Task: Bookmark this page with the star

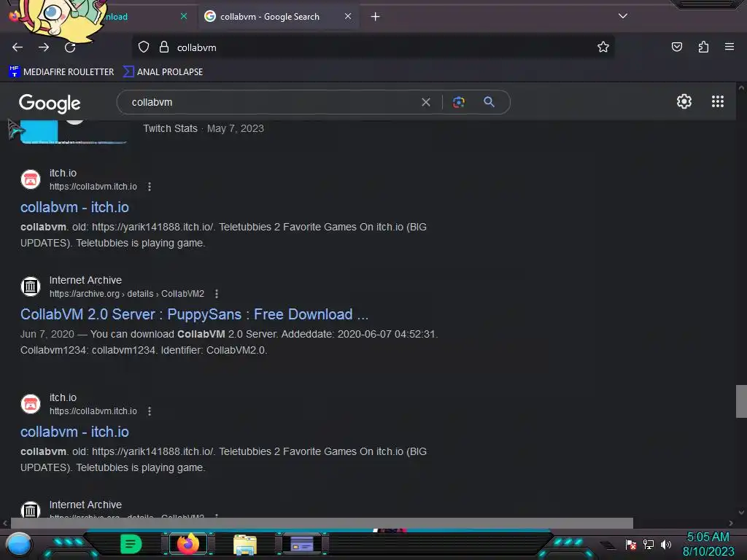Action: coord(603,47)
